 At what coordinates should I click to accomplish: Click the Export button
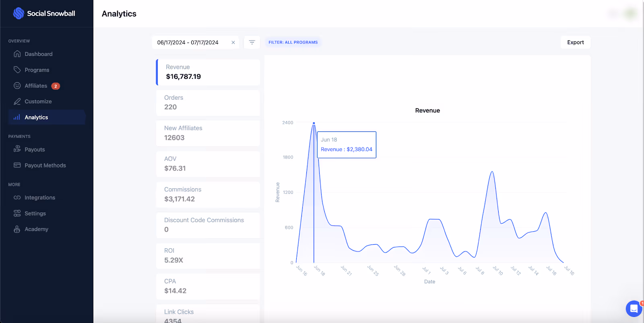576,42
